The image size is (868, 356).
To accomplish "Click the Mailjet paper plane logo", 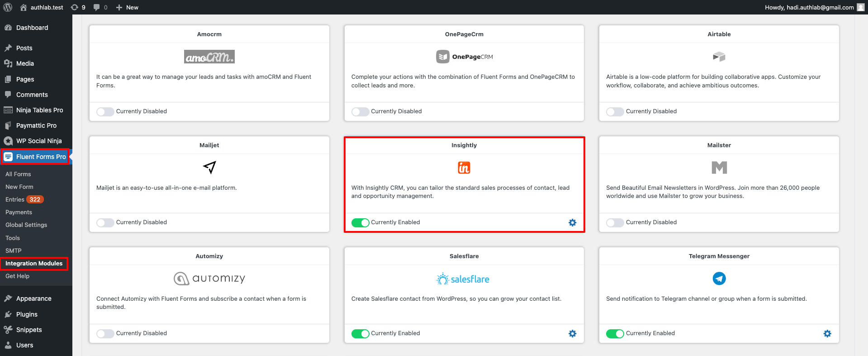I will [209, 167].
